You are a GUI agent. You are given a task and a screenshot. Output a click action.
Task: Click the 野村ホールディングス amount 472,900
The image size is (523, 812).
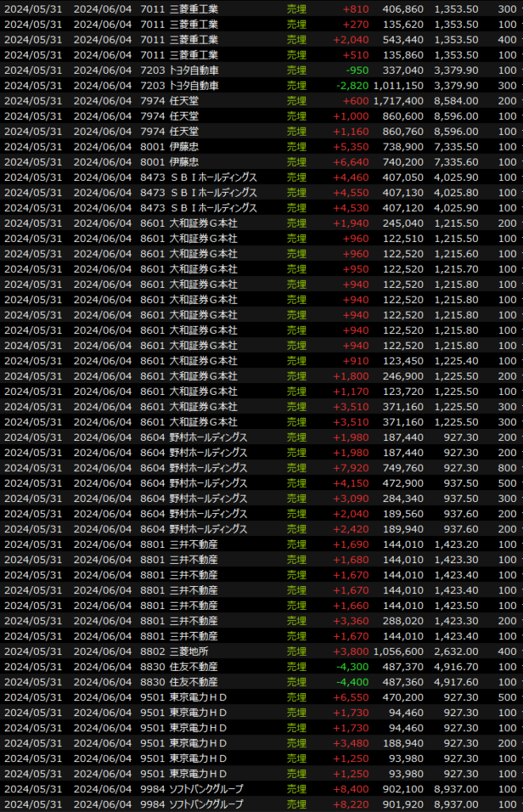coord(402,483)
